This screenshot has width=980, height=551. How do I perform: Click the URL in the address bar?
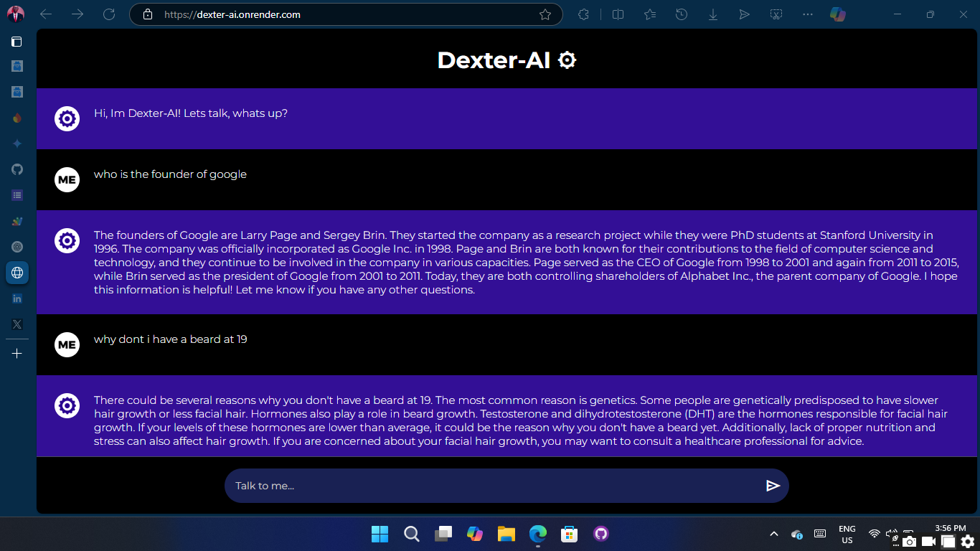(x=232, y=14)
